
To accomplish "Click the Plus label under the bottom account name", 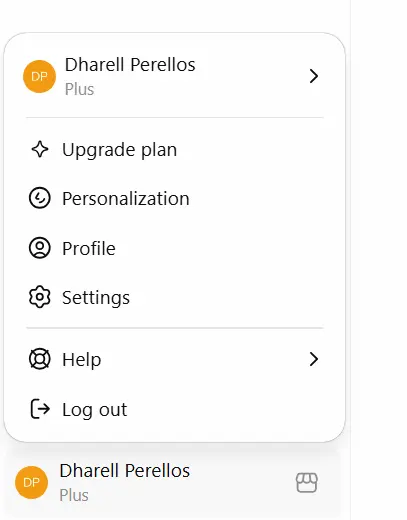I will [74, 495].
